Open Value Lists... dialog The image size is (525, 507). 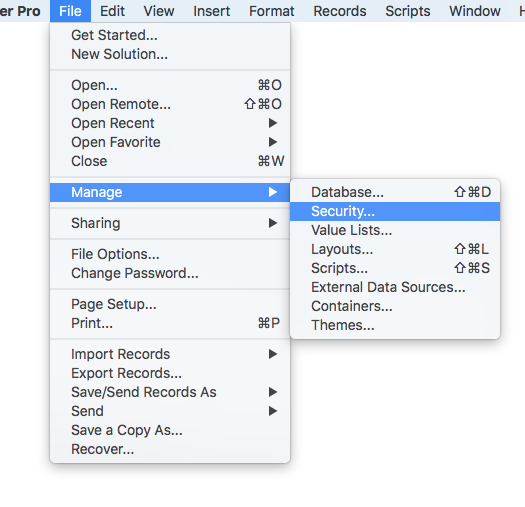(395, 230)
